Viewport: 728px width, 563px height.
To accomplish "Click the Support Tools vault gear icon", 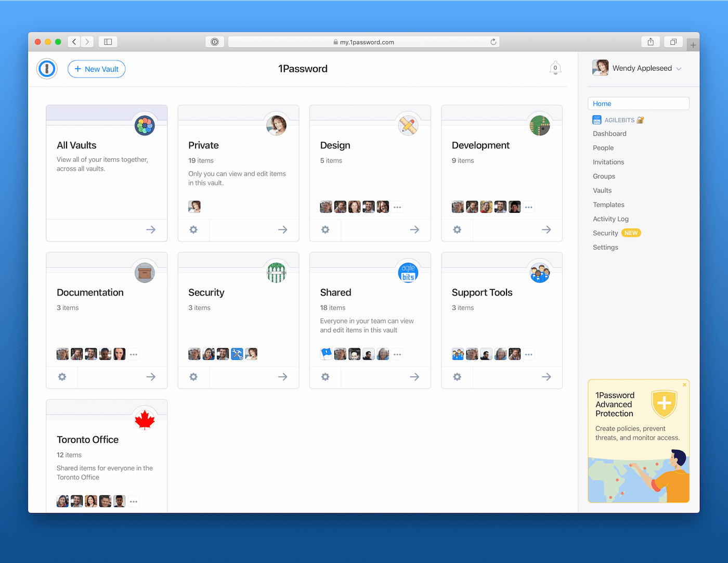I will [x=457, y=377].
